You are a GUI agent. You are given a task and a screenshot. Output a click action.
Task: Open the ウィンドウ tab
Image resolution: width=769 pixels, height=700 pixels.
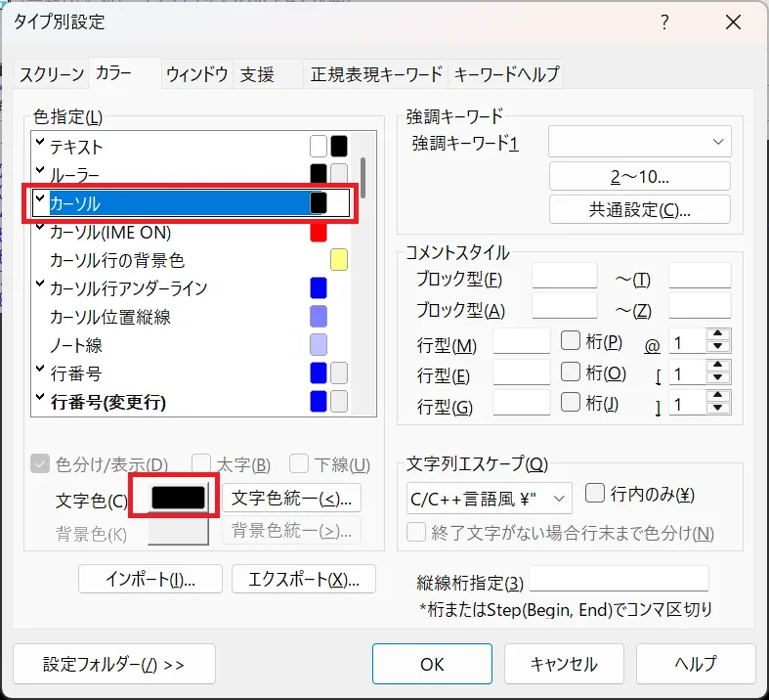click(196, 74)
